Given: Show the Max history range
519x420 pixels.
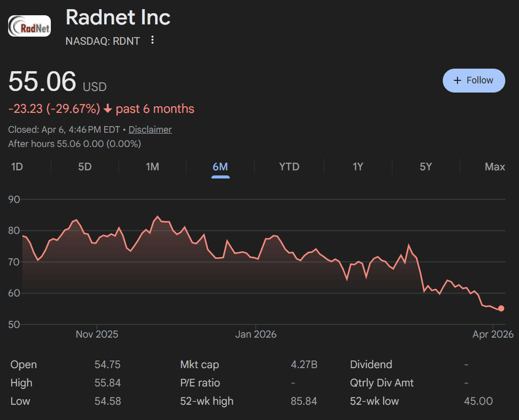Looking at the screenshot, I should pos(495,167).
